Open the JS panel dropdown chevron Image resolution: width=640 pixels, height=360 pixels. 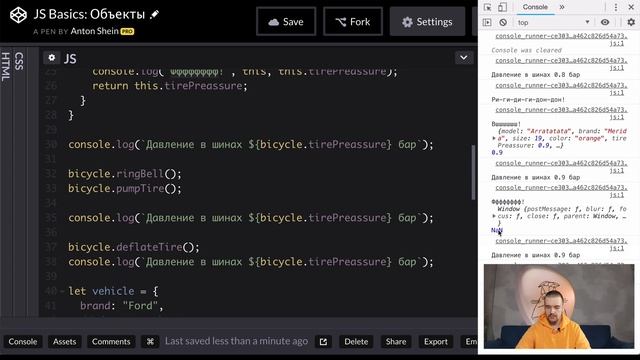point(464,58)
